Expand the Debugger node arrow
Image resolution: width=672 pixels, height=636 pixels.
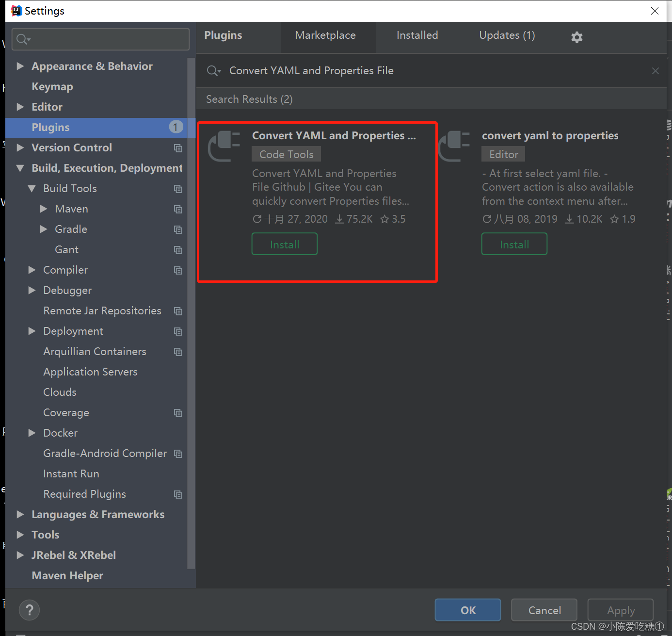pos(32,290)
